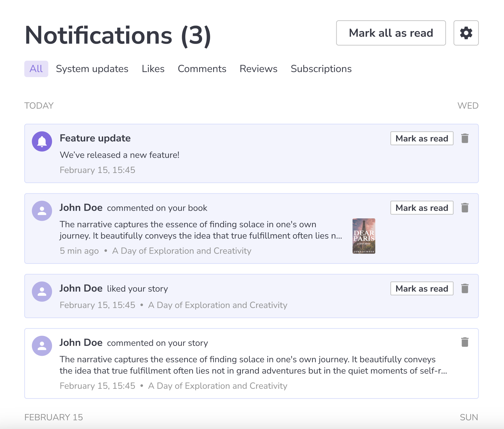
Task: View Subscriptions notifications
Action: [x=321, y=69]
